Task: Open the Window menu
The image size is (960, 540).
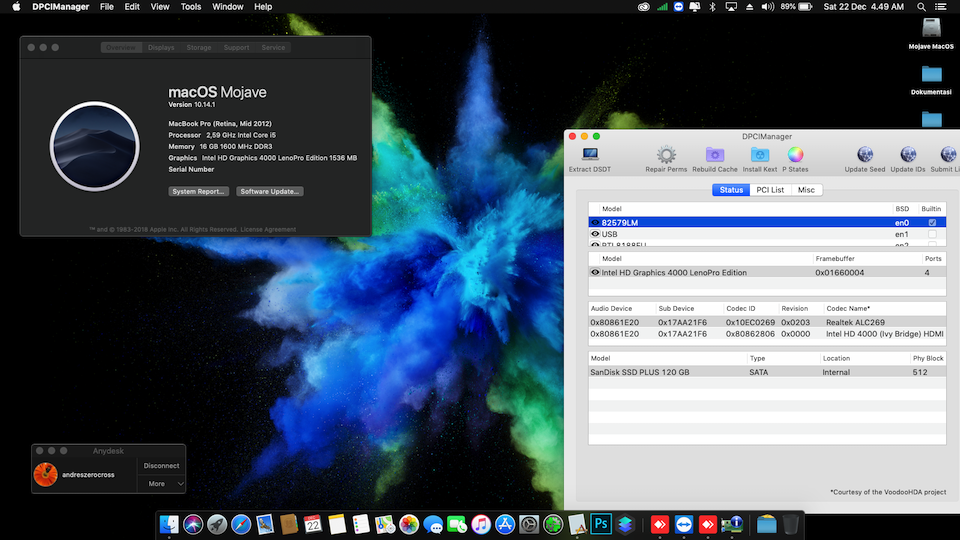Action: point(227,7)
